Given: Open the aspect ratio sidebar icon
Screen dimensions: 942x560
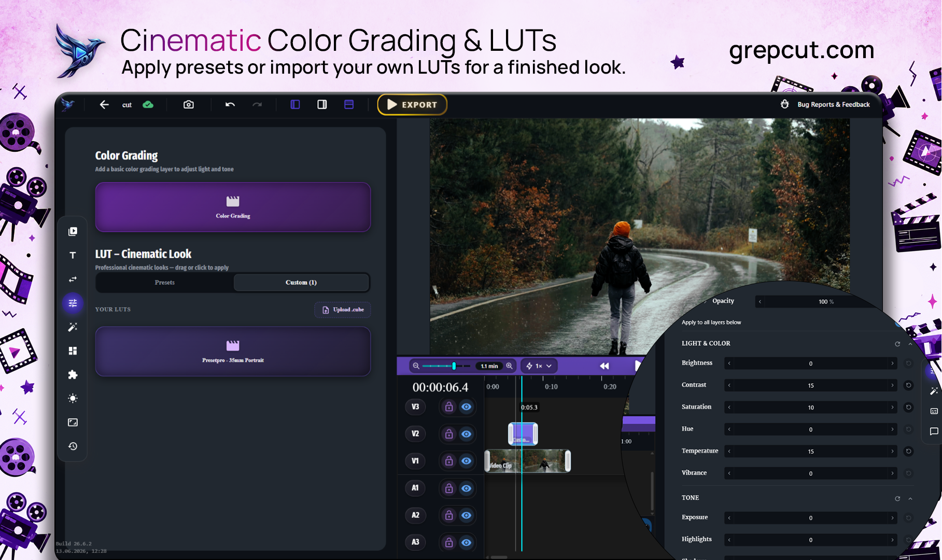Looking at the screenshot, I should (x=73, y=423).
